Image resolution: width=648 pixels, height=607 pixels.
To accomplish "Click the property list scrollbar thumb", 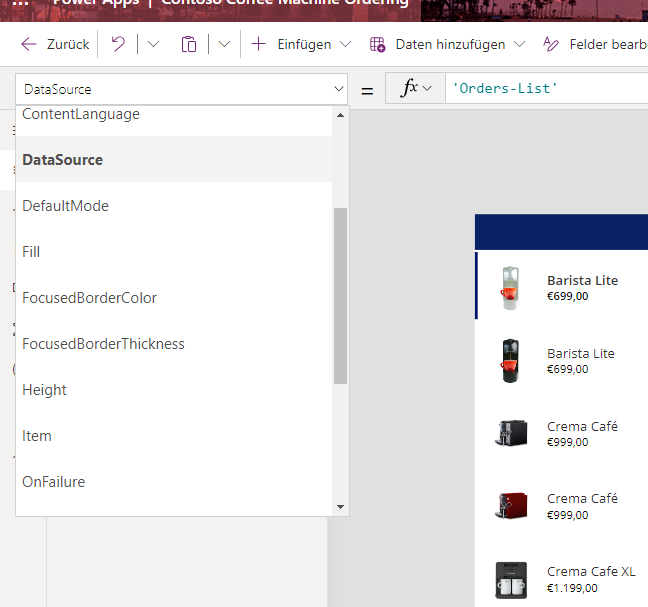I will point(340,296).
